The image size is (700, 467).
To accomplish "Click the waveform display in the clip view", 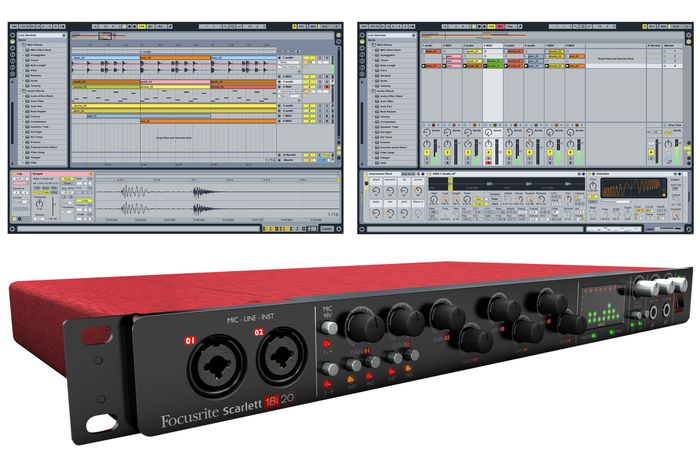I will [x=217, y=200].
